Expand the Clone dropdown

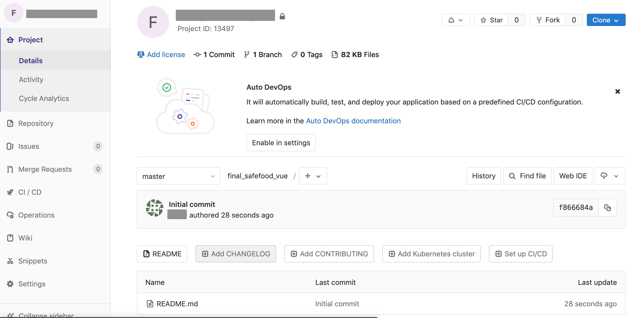click(606, 20)
